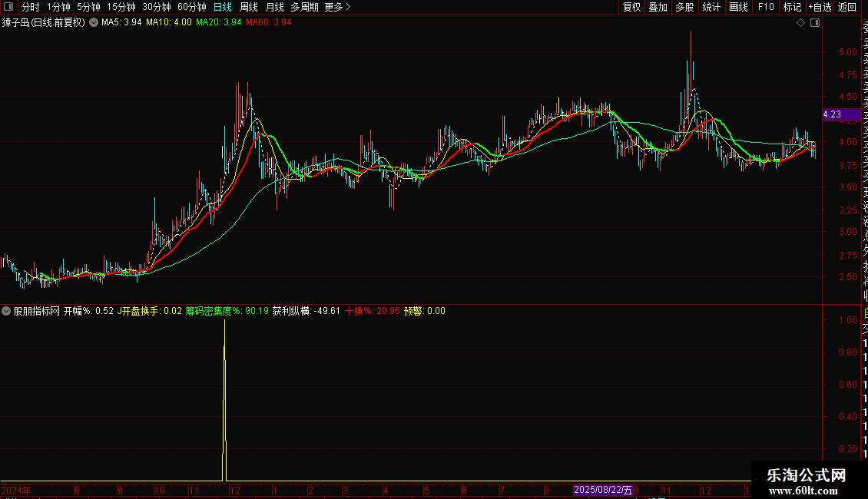Click the 返回 back button

point(847,7)
